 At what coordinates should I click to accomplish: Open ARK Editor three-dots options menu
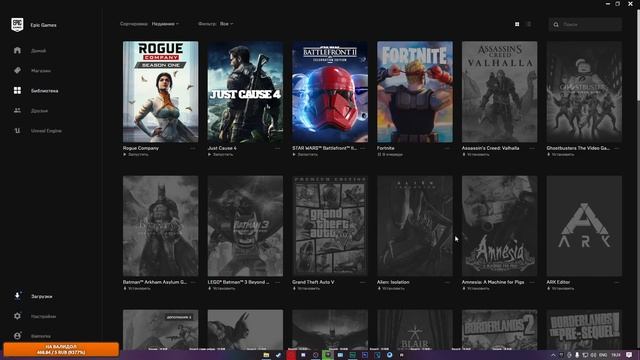pyautogui.click(x=617, y=282)
